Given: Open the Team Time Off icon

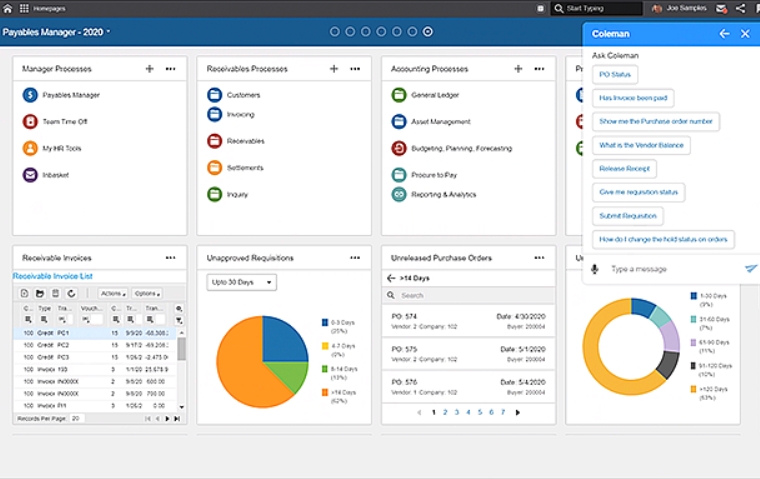Looking at the screenshot, I should coord(30,121).
